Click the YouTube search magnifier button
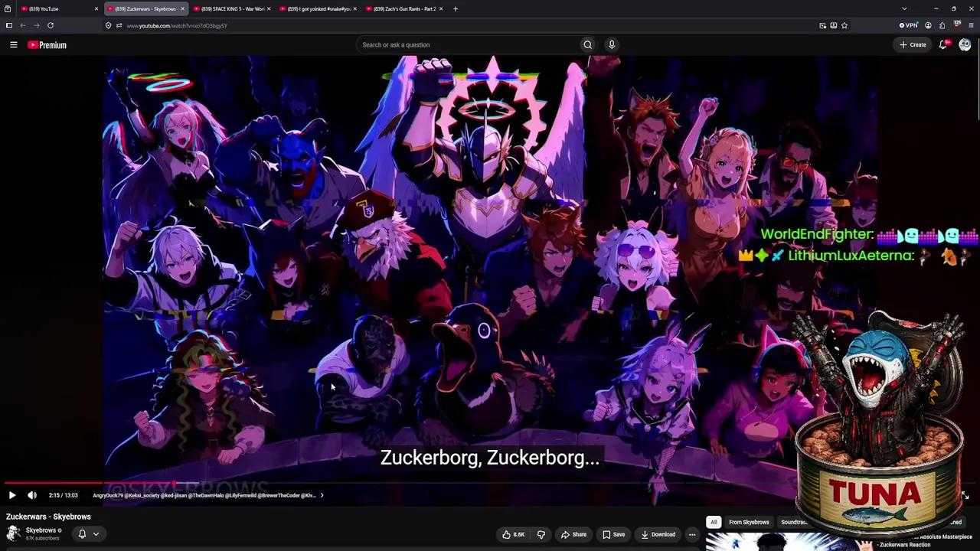 [x=587, y=44]
